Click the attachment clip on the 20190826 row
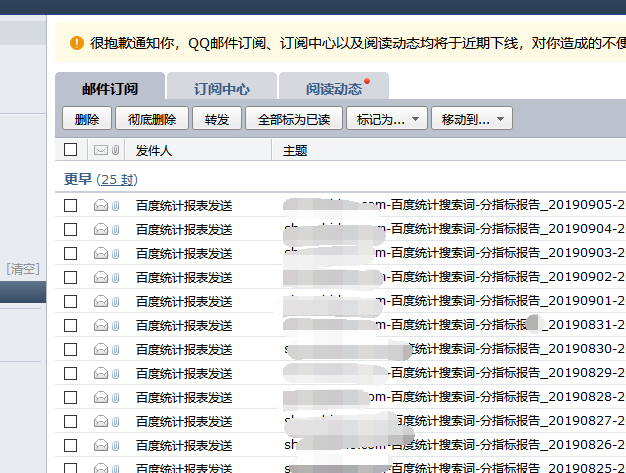Screen dimensions: 626x473 click(116, 445)
